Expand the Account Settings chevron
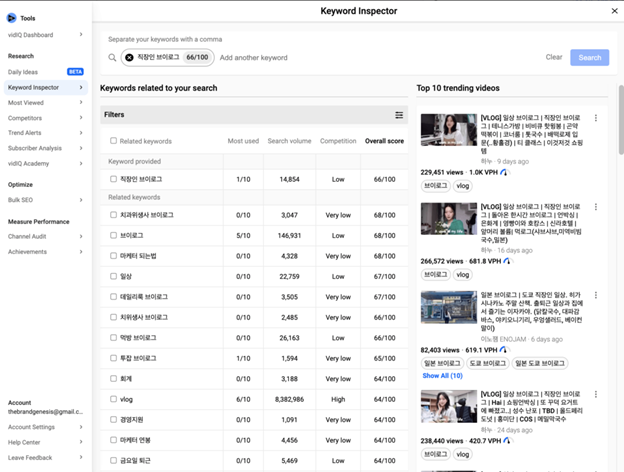The width and height of the screenshot is (624, 472). [x=81, y=427]
